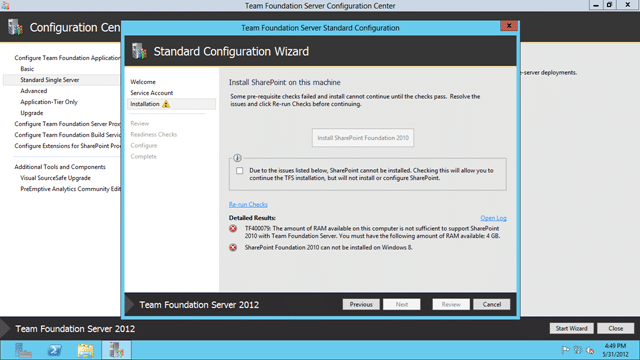Click the error icon for TF400079 message
The image size is (640, 360).
[233, 229]
